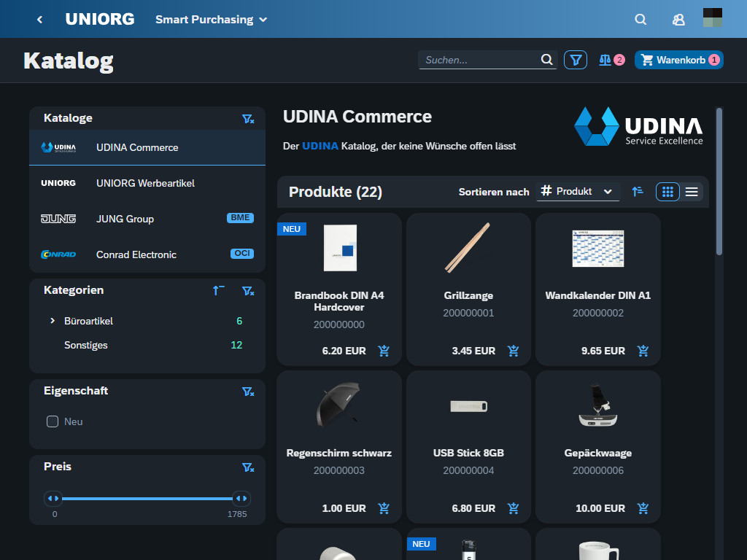Click the price 9.65 EUR

pos(603,351)
